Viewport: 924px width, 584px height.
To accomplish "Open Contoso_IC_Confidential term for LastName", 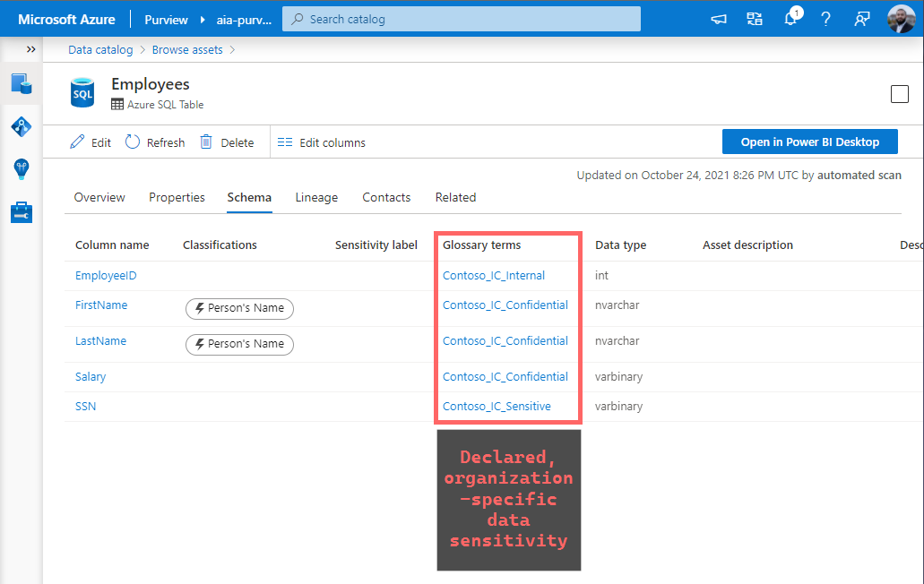I will point(505,341).
